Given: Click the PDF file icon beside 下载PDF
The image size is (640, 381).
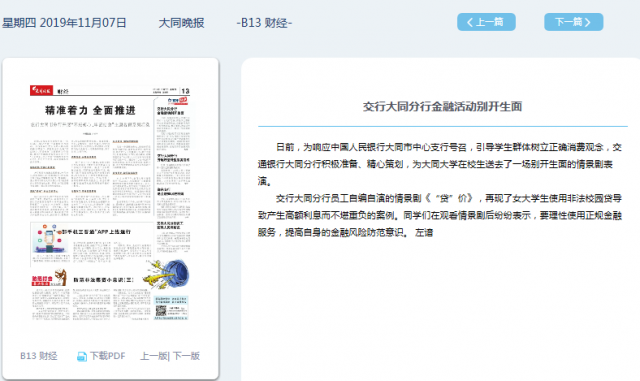Looking at the screenshot, I should click(82, 356).
